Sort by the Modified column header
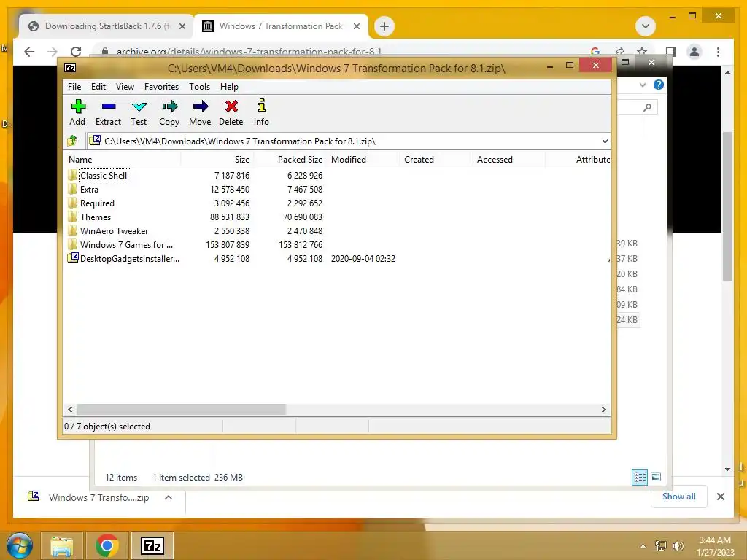This screenshot has height=560, width=747. click(x=362, y=160)
